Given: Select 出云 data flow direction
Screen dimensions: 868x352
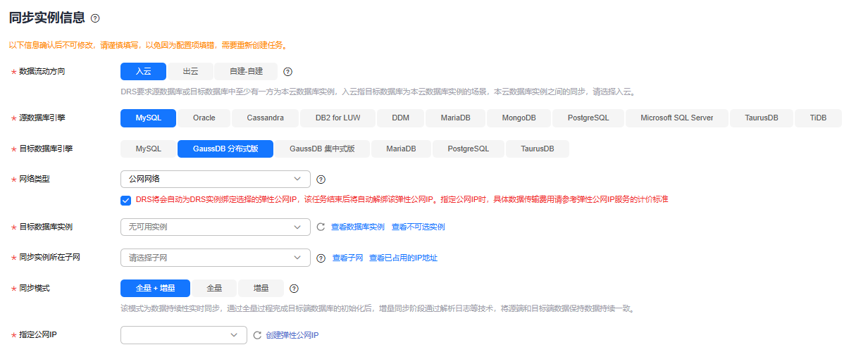Looking at the screenshot, I should click(190, 72).
